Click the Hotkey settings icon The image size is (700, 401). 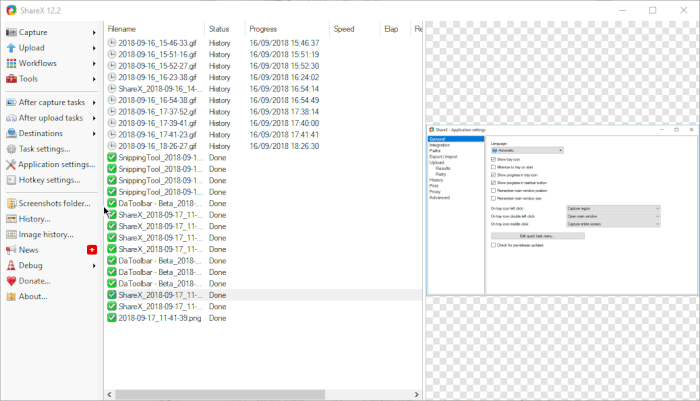tap(11, 180)
